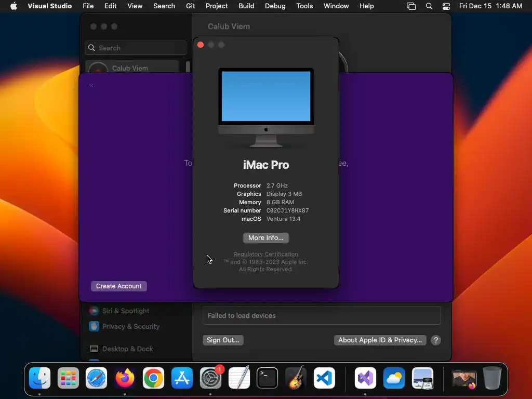Click the Create Account button
This screenshot has height=399, width=532.
[119, 286]
